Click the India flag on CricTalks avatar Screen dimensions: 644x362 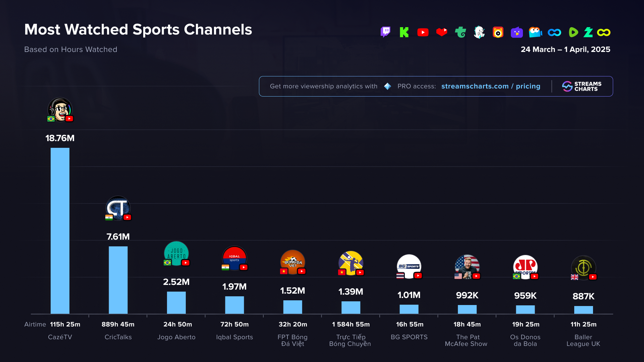[109, 217]
